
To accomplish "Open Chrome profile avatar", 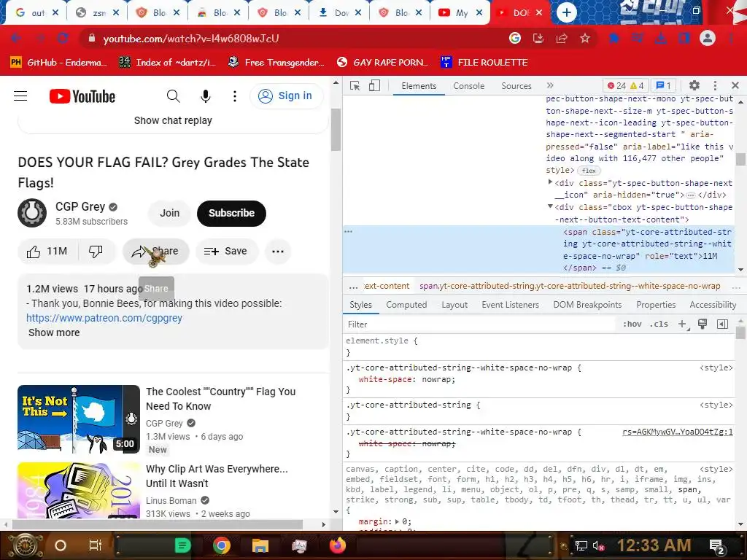I will coord(708,38).
